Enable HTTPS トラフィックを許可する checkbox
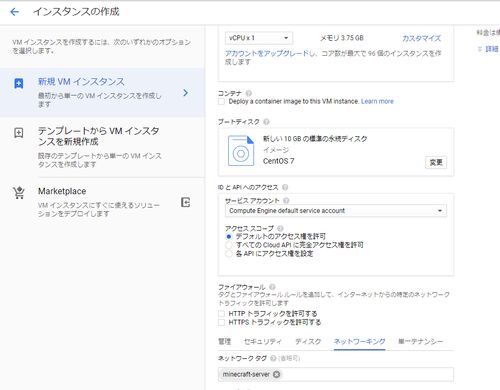Image resolution: width=500 pixels, height=390 pixels. tap(221, 322)
